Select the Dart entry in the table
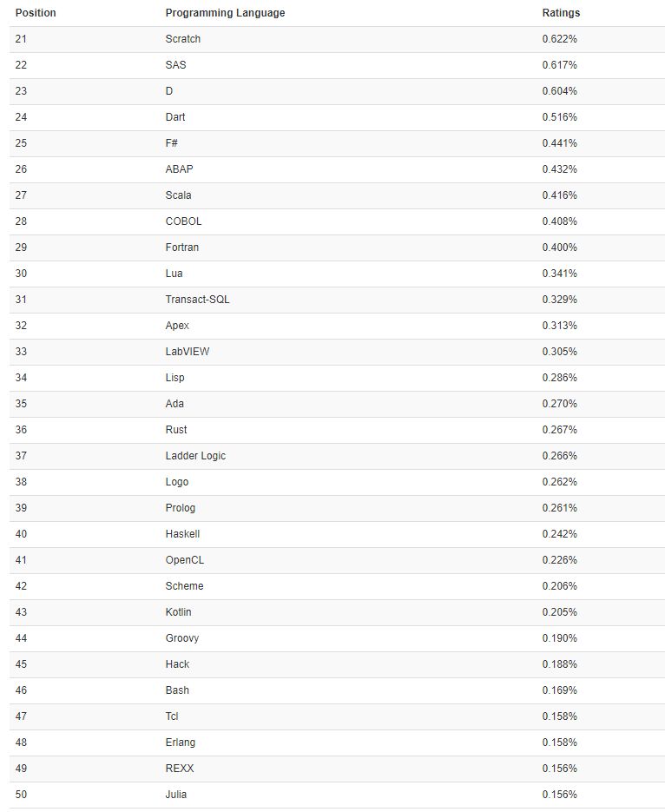The image size is (665, 812). click(174, 117)
